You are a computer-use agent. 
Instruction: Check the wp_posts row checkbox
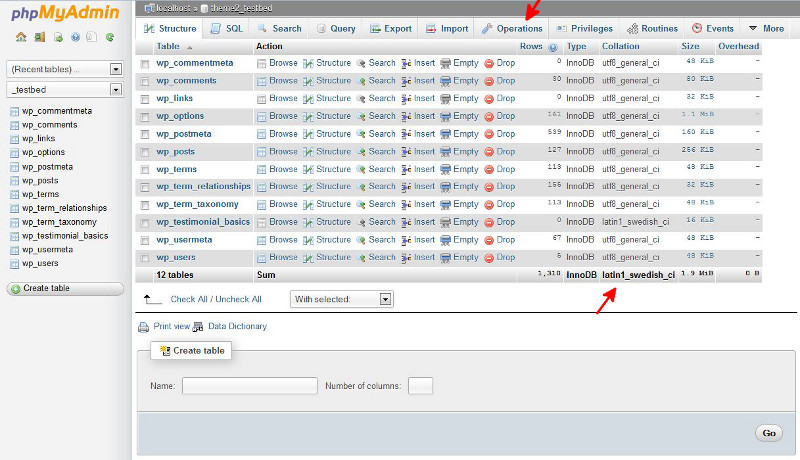click(145, 152)
